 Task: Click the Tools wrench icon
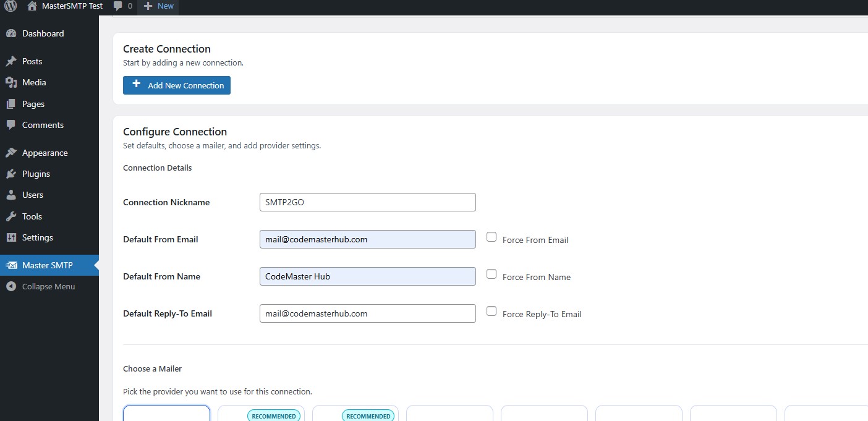[x=11, y=216]
